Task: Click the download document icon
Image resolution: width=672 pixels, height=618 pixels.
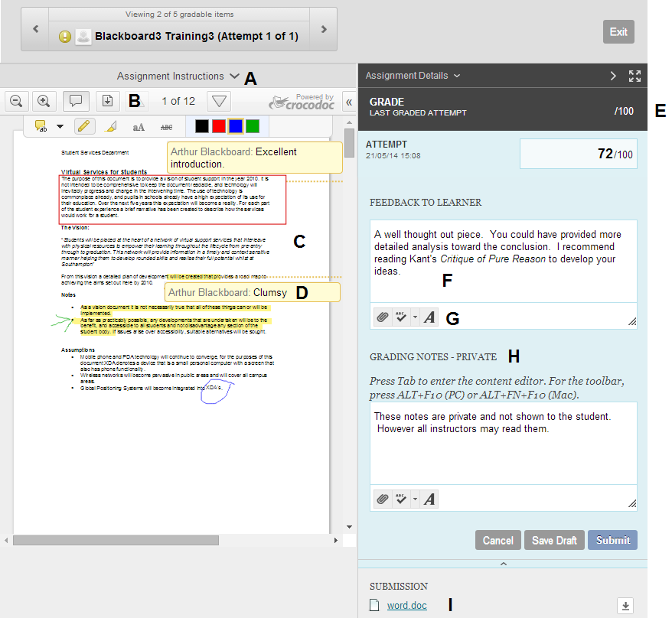Action: point(107,101)
